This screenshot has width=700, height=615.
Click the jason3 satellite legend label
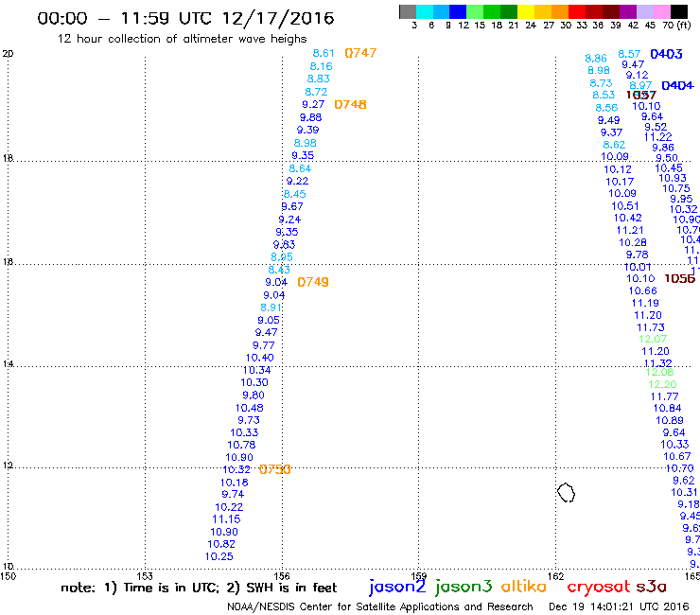click(464, 587)
